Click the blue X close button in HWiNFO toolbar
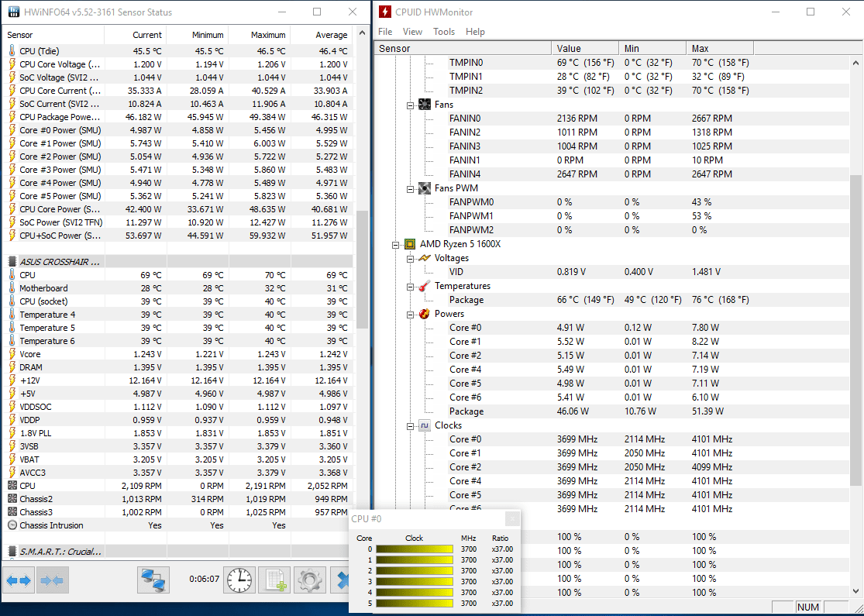The image size is (864, 616). click(340, 580)
